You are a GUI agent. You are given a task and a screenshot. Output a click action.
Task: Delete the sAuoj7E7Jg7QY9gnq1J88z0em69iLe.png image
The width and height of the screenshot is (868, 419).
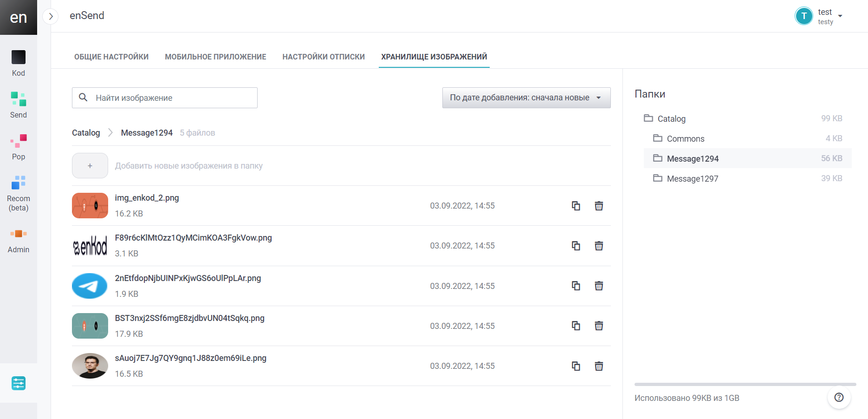point(599,366)
